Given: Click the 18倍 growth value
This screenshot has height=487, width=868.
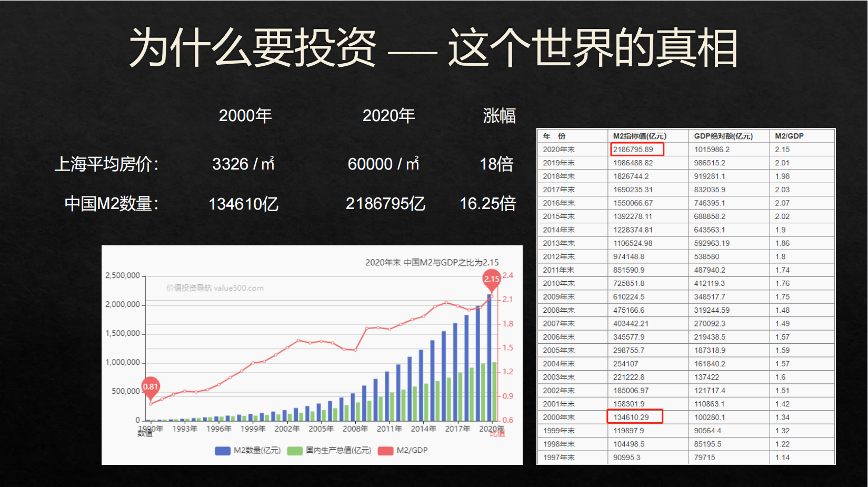Looking at the screenshot, I should 496,164.
